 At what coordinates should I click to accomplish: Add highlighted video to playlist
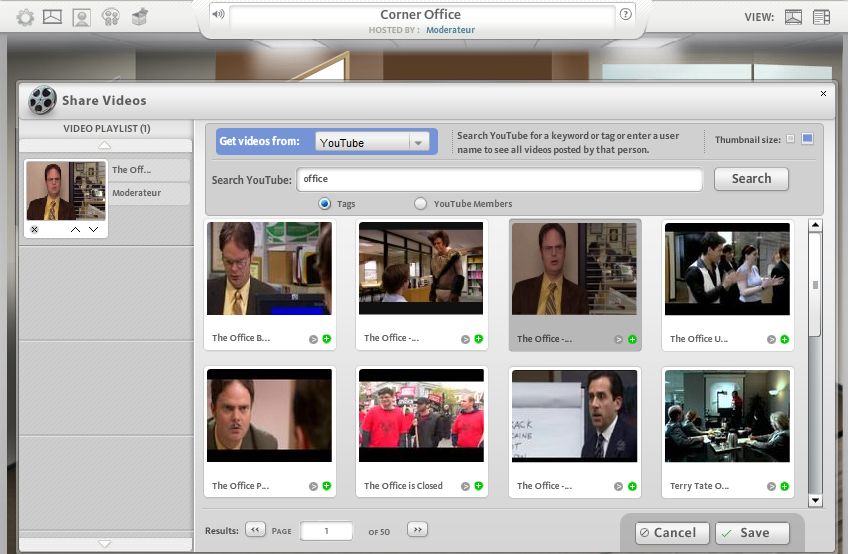pyautogui.click(x=632, y=339)
